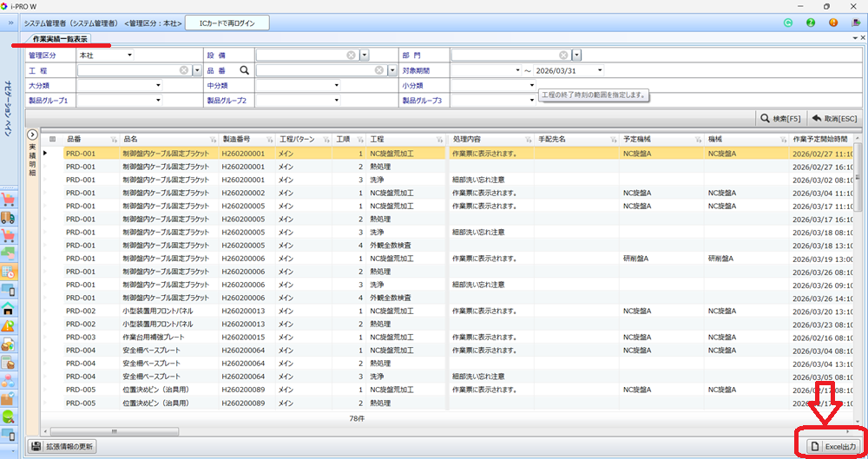Open the 管理区分 dropdown showing 本社
This screenshot has height=459, width=868.
click(129, 56)
